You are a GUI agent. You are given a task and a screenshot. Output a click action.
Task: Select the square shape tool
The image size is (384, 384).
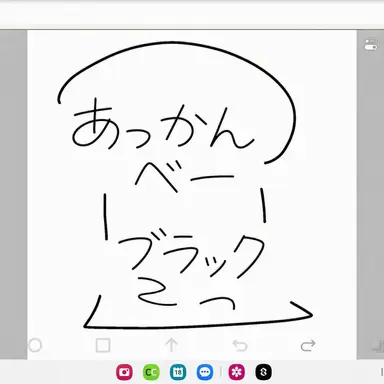pos(103,345)
